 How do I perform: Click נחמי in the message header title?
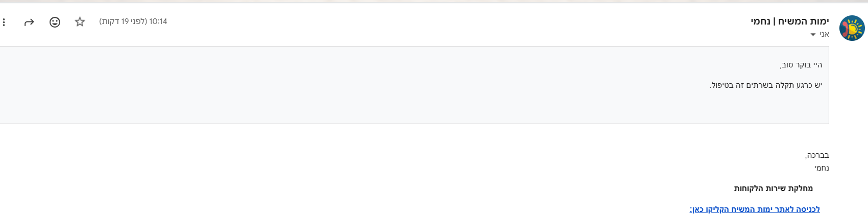coord(760,21)
